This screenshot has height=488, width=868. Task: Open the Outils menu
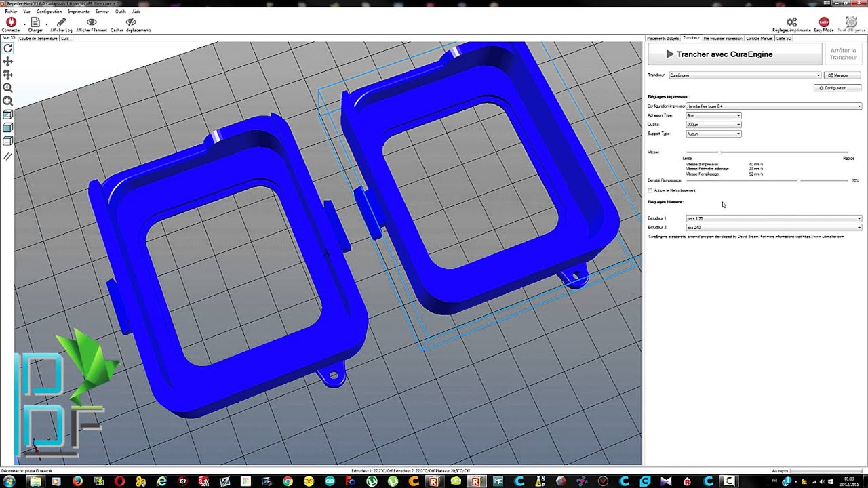121,12
